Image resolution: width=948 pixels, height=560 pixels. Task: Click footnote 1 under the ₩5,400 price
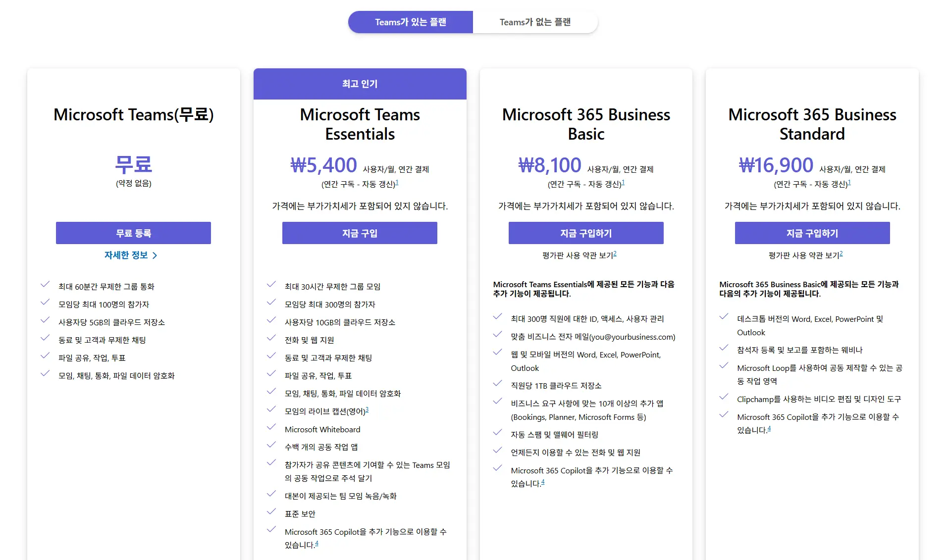(x=397, y=182)
